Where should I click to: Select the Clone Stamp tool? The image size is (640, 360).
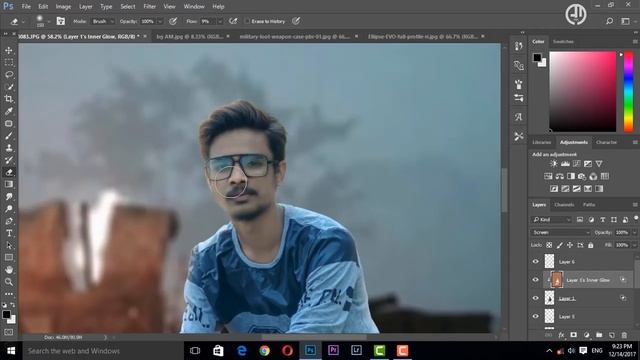click(x=9, y=148)
